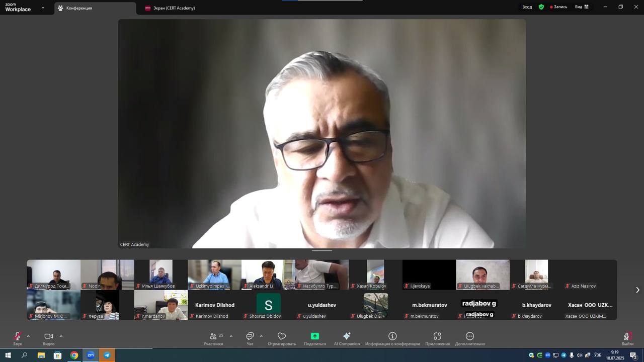Unmute the microphone (Звук) button
Viewport: 644px width, 362px height.
click(18, 336)
